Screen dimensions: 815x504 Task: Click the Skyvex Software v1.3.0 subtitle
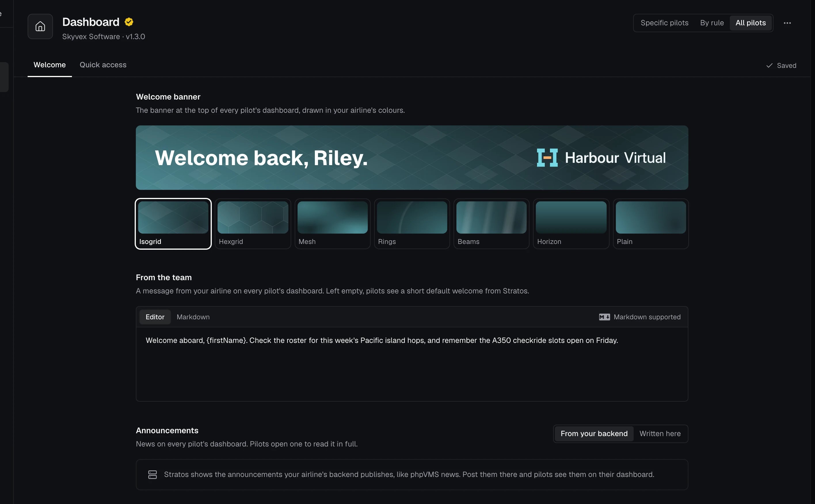pyautogui.click(x=103, y=37)
